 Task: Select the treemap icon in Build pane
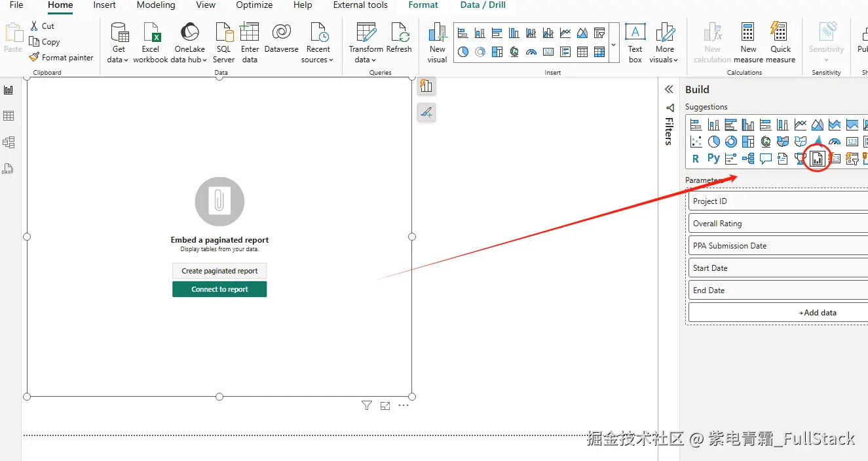(748, 141)
